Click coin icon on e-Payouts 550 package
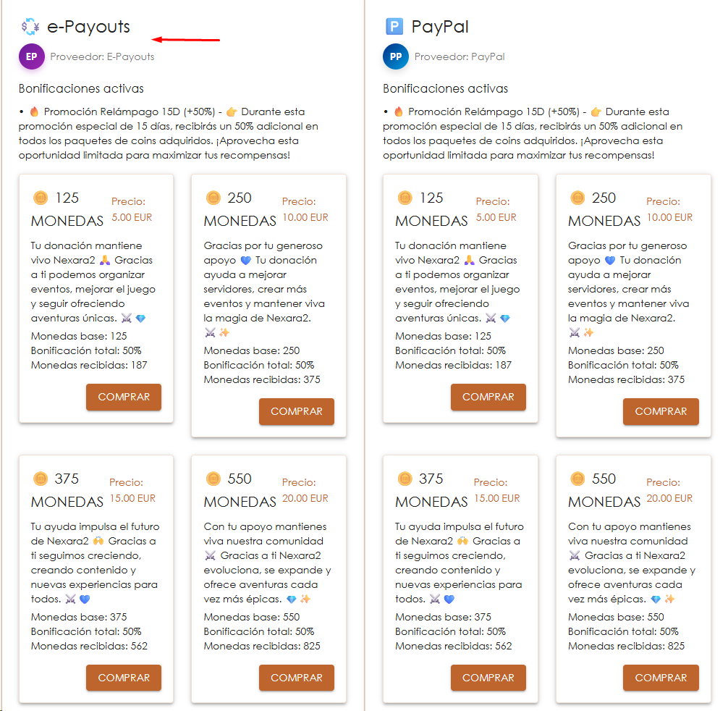728x711 pixels. (213, 479)
